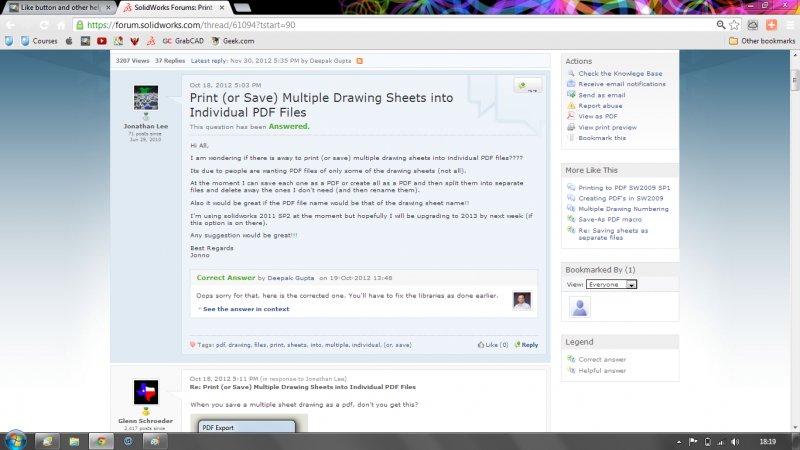Open the volume icon in system tray
The width and height of the screenshot is (800, 450).
[x=735, y=442]
